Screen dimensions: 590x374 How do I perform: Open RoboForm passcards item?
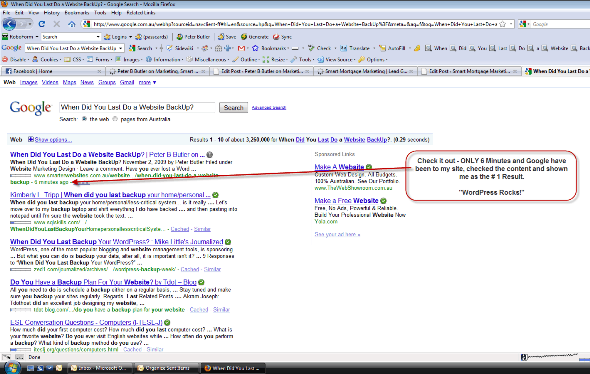point(152,37)
